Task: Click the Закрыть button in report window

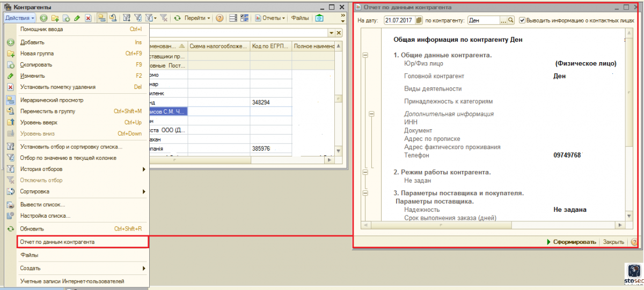Action: (613, 242)
